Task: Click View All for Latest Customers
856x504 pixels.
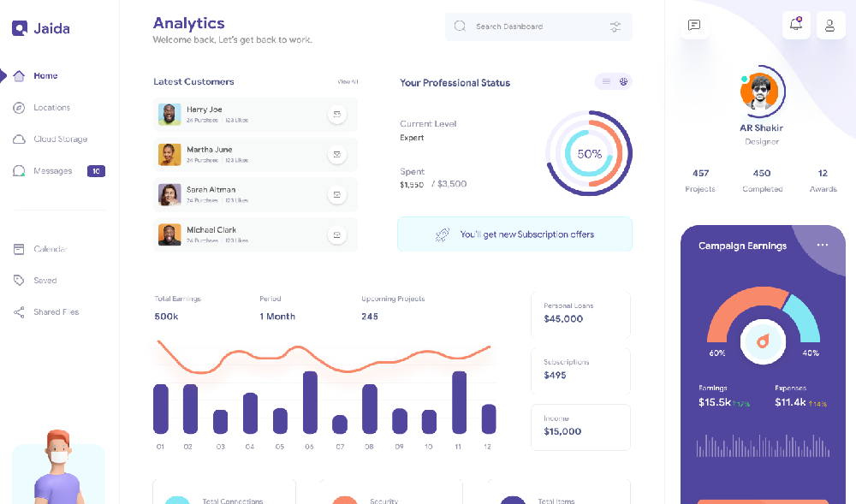Action: tap(347, 81)
